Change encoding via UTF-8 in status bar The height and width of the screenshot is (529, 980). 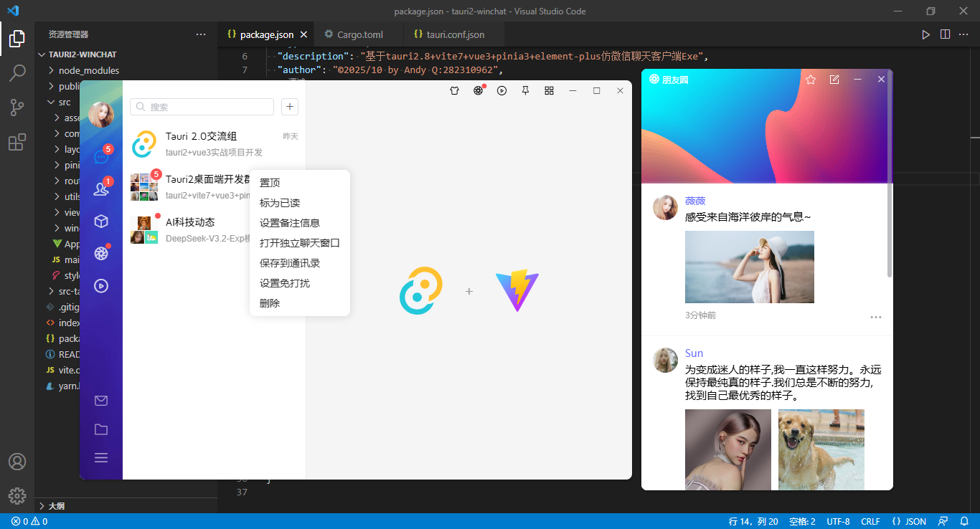click(838, 521)
